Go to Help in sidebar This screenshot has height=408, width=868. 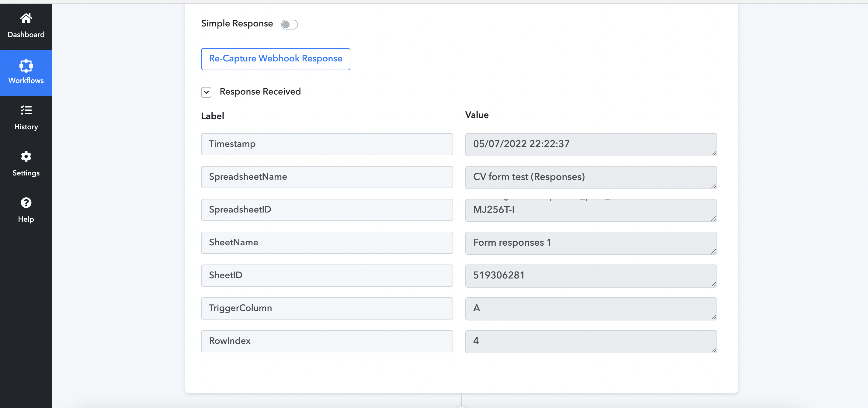click(x=26, y=211)
